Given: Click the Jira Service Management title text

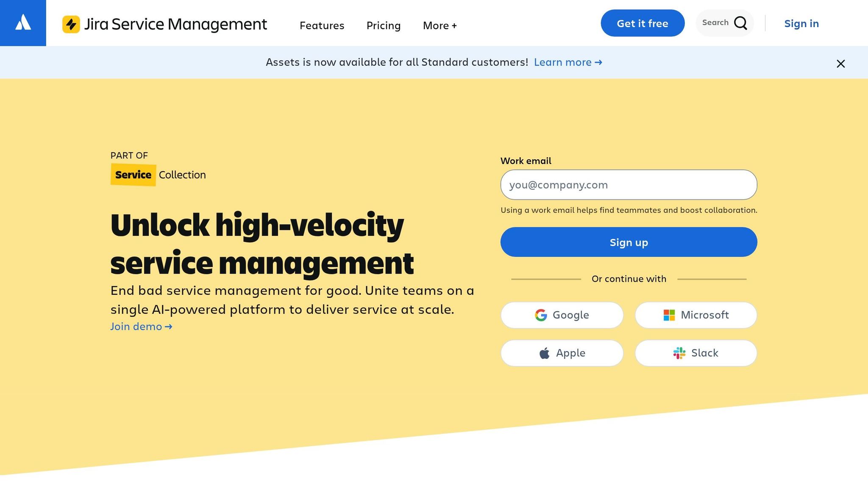Looking at the screenshot, I should point(175,24).
